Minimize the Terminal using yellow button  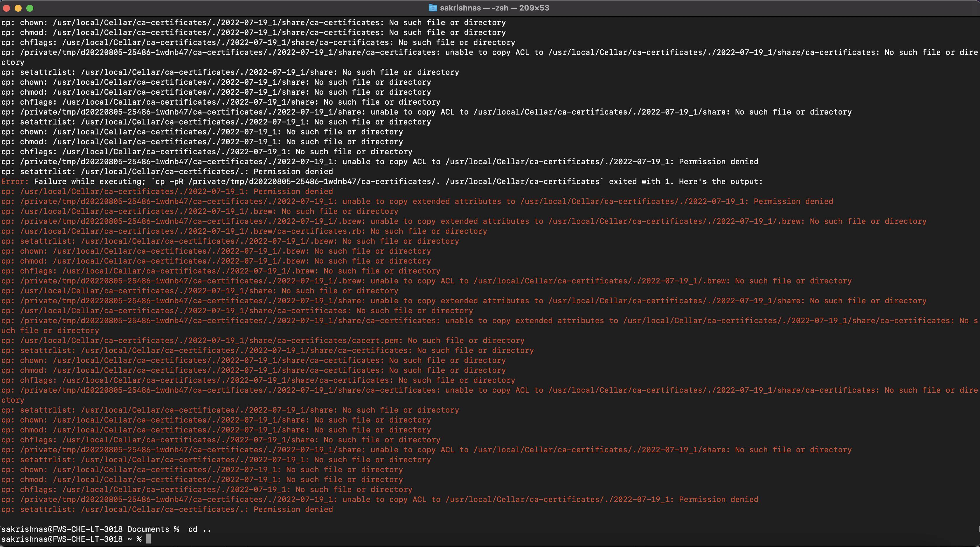pos(18,8)
